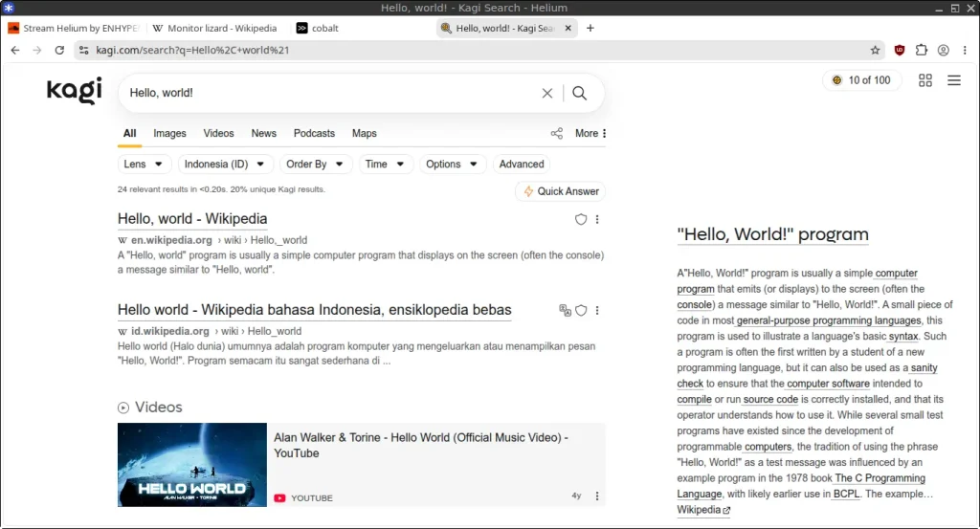
Task: Close the Kagi Search tab
Action: (x=568, y=28)
